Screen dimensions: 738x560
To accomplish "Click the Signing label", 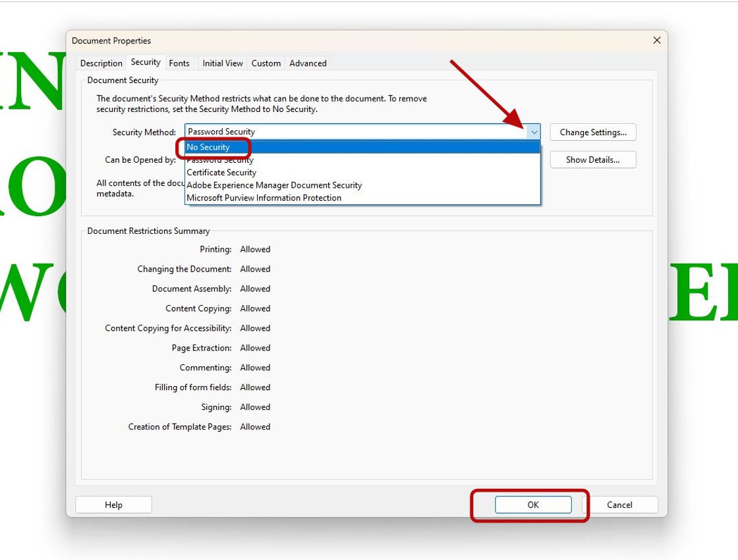I will click(x=217, y=408).
